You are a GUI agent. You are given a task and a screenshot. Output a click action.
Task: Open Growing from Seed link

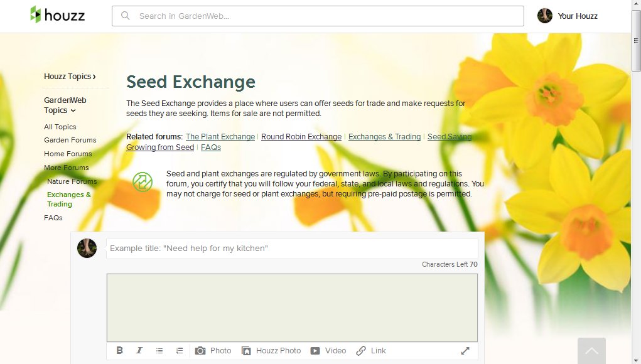pyautogui.click(x=160, y=147)
